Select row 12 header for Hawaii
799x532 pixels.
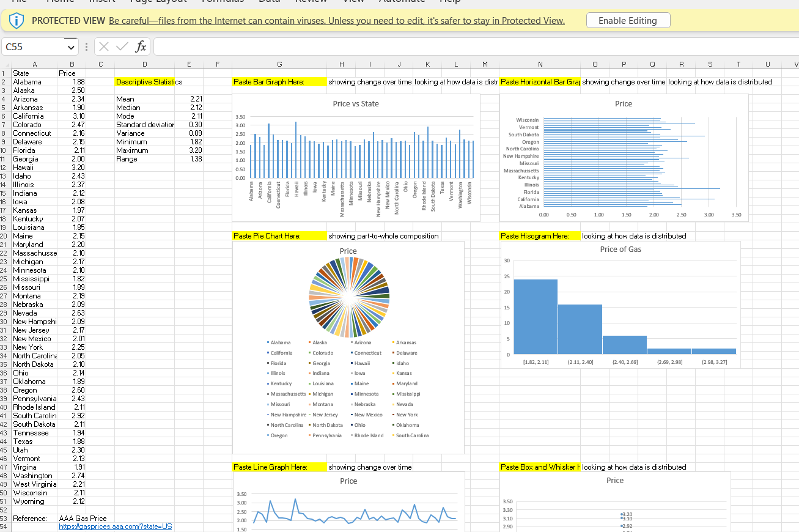[x=6, y=167]
